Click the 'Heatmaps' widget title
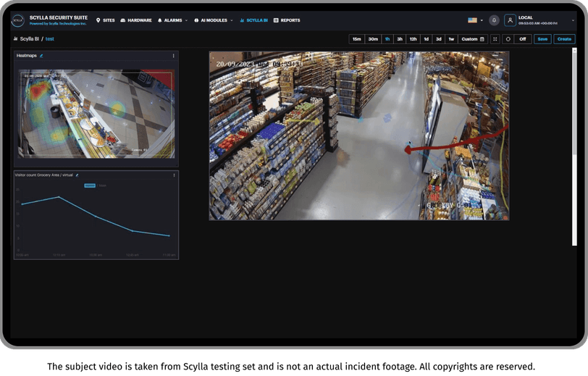Image resolution: width=588 pixels, height=376 pixels. [x=27, y=56]
